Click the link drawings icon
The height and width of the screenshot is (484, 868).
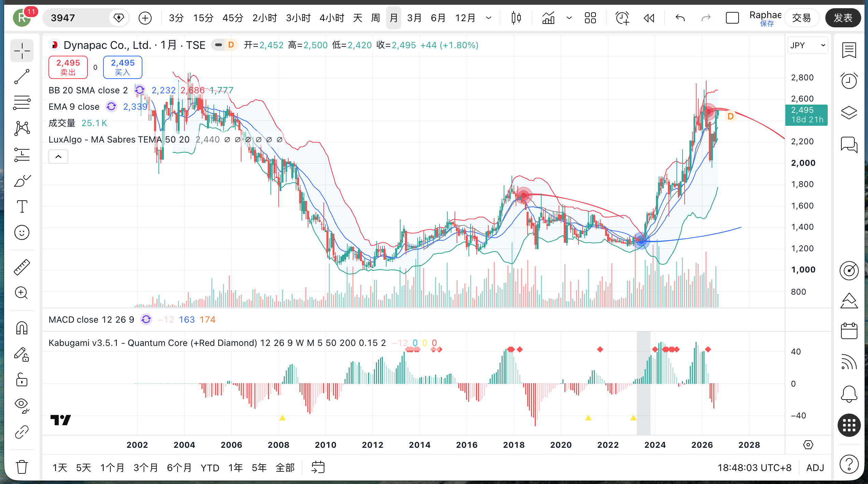click(x=22, y=432)
